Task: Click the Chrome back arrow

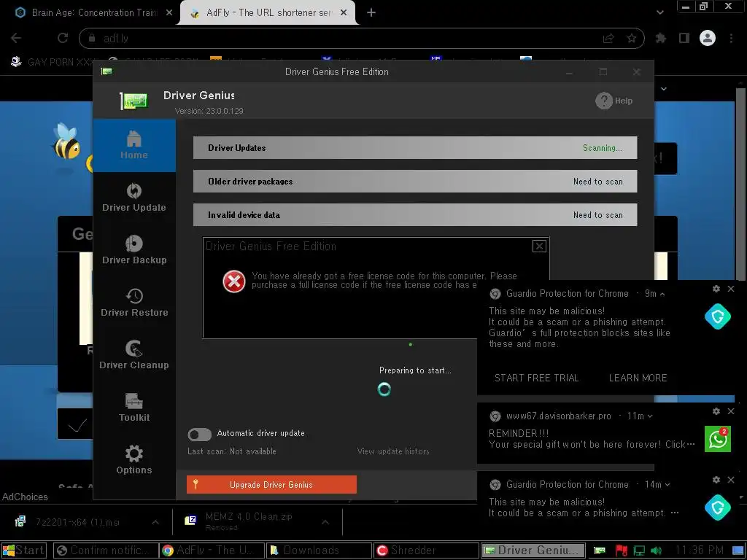Action: (16, 38)
